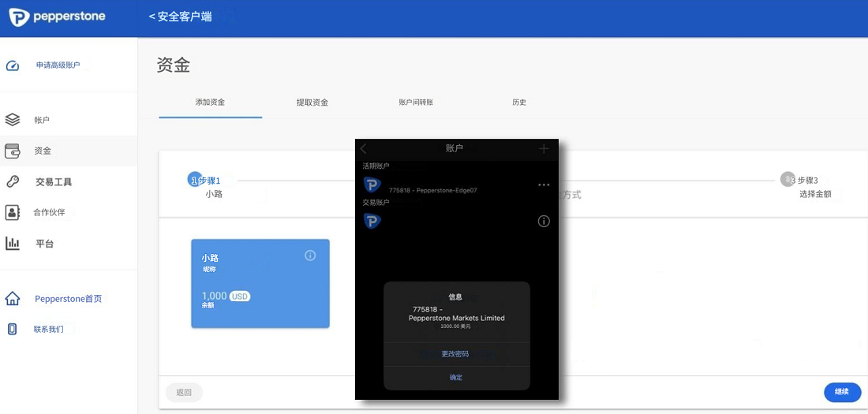The image size is (868, 414).
Task: Open 联系我们 link
Action: (x=49, y=330)
